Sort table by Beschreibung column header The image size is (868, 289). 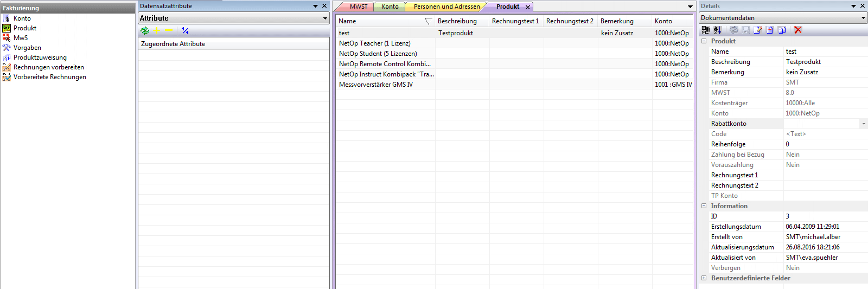coord(457,21)
